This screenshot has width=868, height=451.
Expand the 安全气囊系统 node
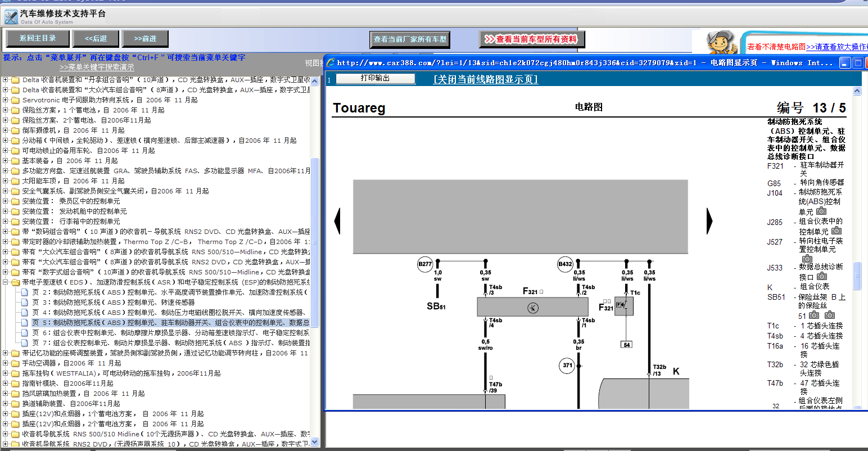[5, 191]
